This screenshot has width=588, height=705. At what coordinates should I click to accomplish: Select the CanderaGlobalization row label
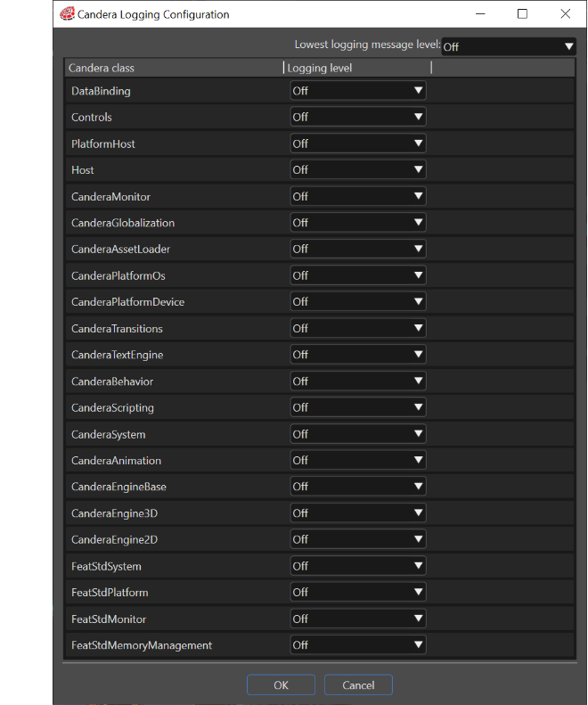pyautogui.click(x=123, y=223)
